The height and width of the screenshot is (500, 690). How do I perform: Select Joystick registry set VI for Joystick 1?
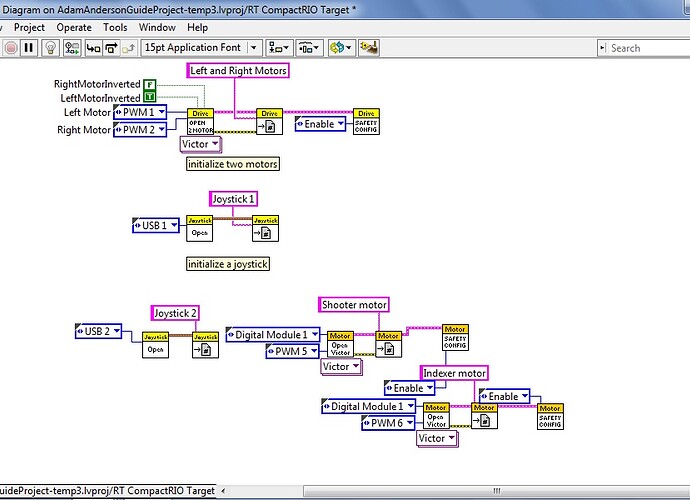[x=265, y=228]
